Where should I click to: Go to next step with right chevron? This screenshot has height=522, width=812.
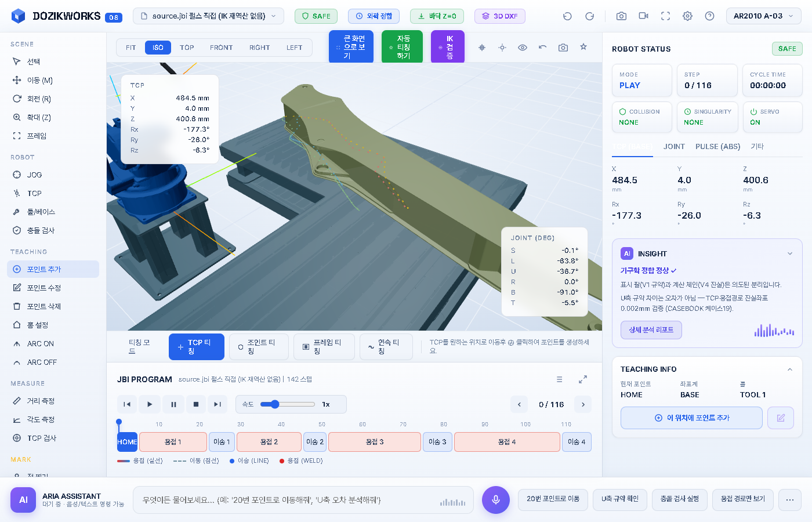click(583, 404)
